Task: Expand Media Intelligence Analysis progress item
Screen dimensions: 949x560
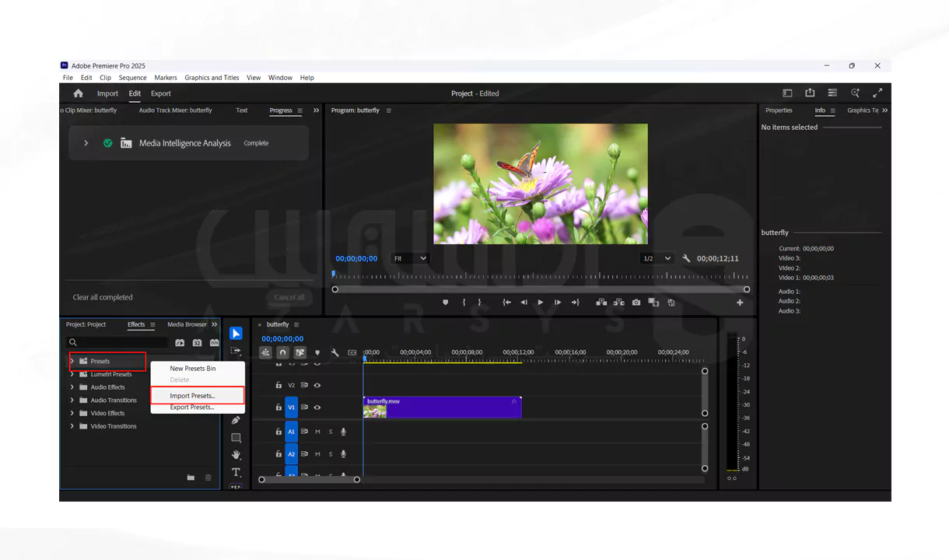Action: (86, 143)
